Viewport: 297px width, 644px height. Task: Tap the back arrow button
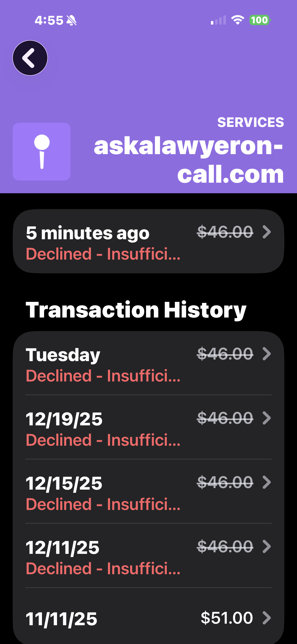30,58
